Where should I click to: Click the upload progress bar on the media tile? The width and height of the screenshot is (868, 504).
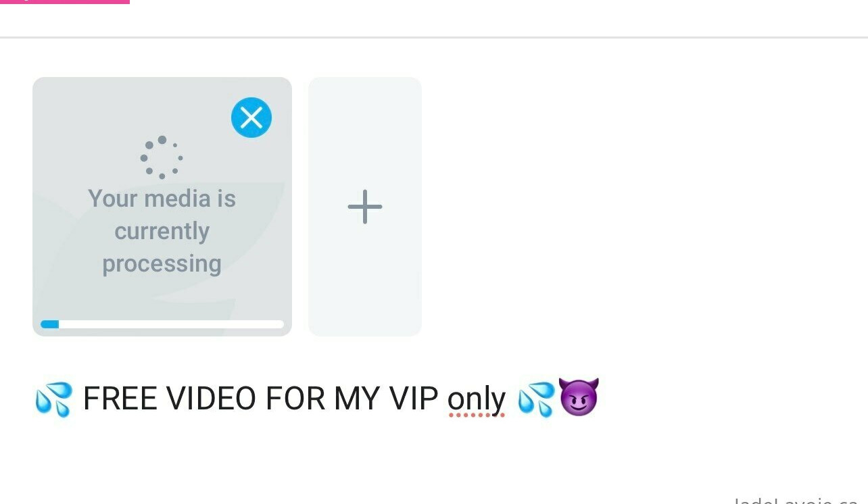click(x=162, y=324)
